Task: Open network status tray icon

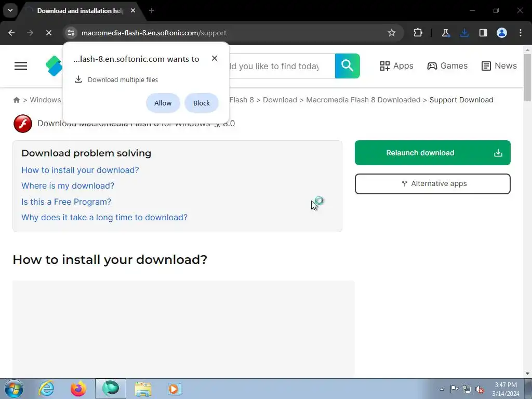Action: click(x=467, y=389)
